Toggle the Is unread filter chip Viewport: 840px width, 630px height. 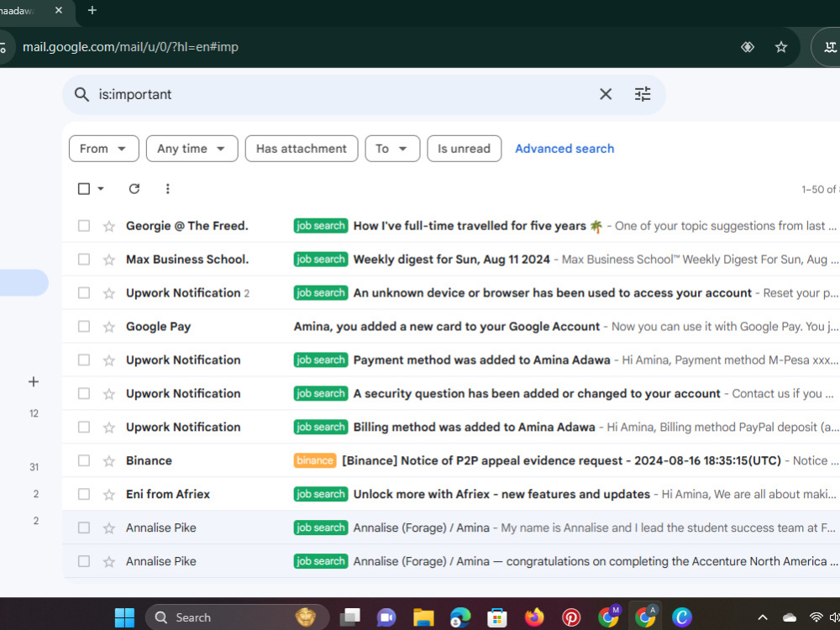(x=464, y=149)
